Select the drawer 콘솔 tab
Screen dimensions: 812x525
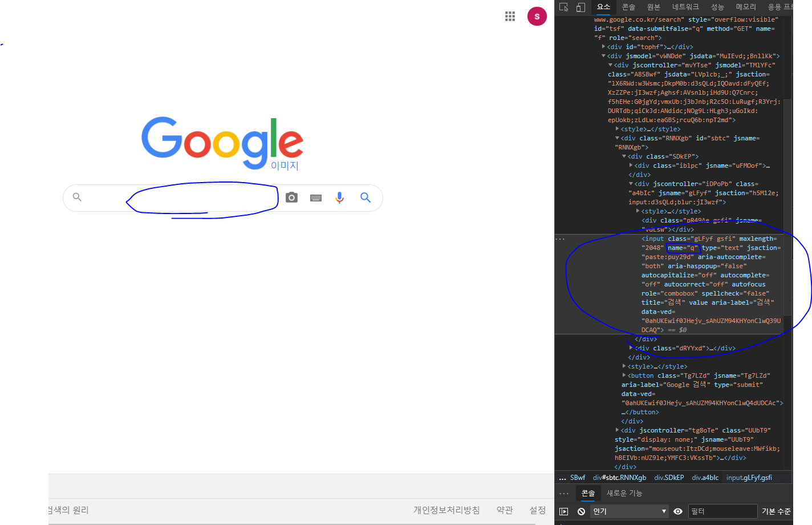[x=588, y=493]
